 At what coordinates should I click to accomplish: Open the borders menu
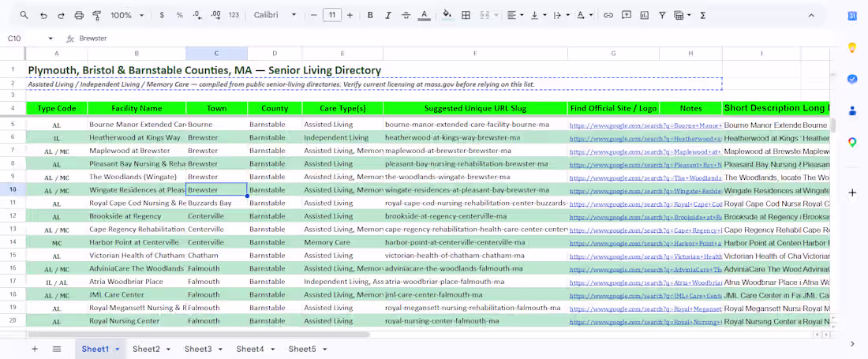pos(466,16)
